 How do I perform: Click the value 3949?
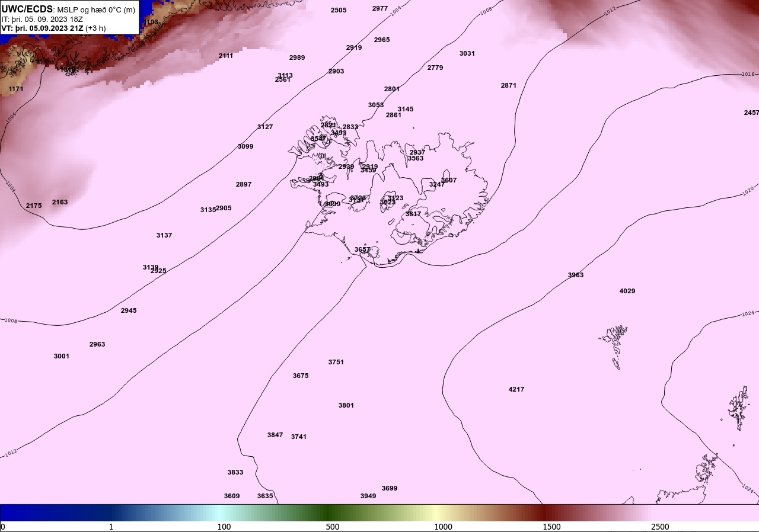point(368,496)
